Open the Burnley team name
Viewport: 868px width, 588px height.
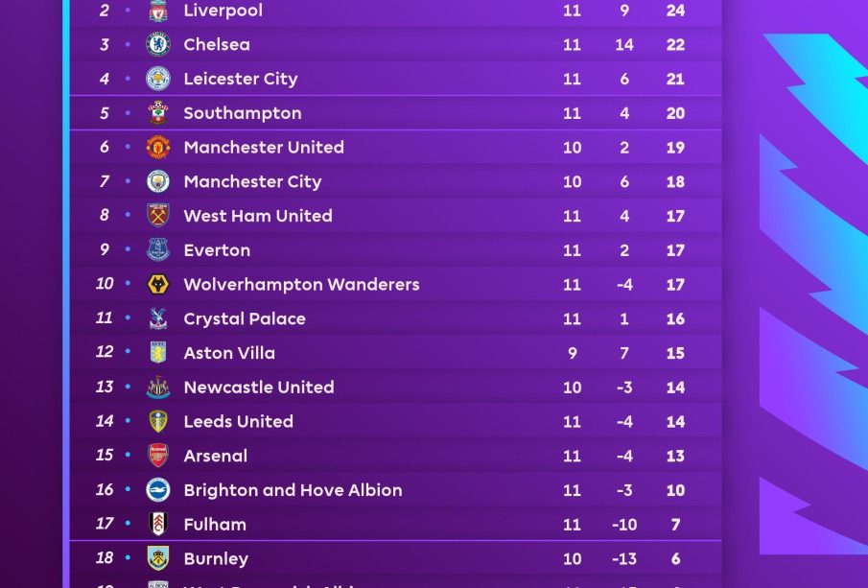point(216,558)
